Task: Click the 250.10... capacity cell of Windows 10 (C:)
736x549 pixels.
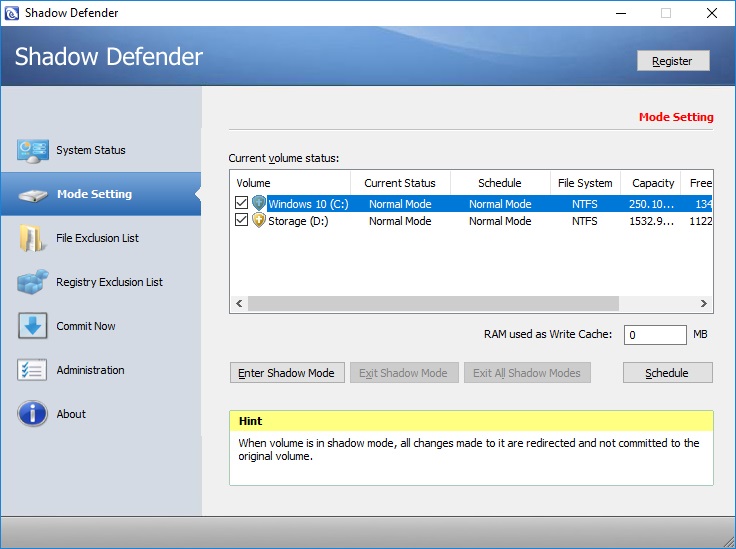Action: coord(652,204)
